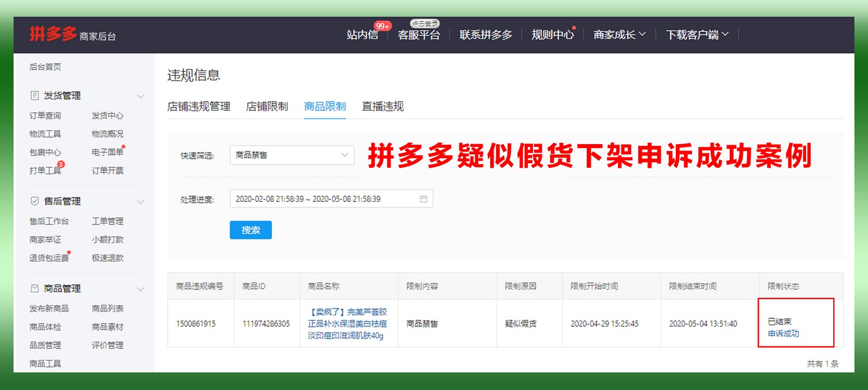Open 订单查询 in sidebar
Screen dimensions: 868x390
(x=45, y=116)
